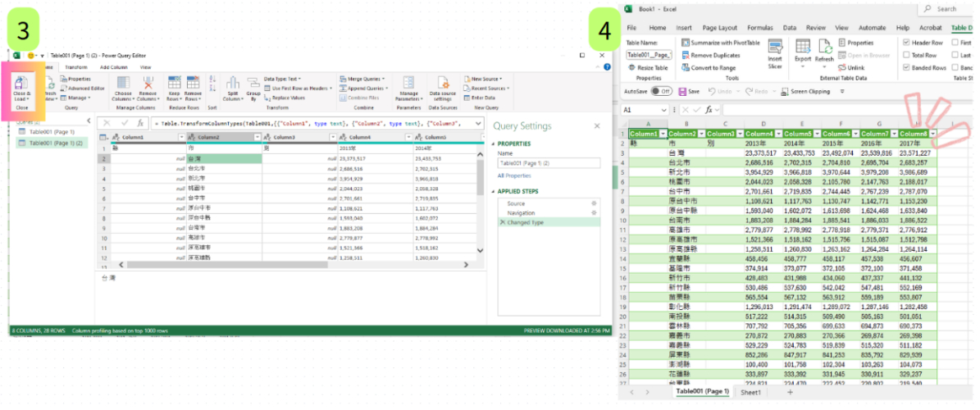Click Properties in Power Query Query group
This screenshot has width=980, height=410.
pos(75,79)
